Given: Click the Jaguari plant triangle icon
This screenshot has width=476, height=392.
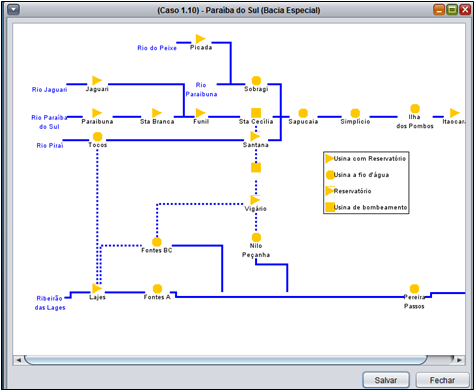Looking at the screenshot, I should (97, 80).
